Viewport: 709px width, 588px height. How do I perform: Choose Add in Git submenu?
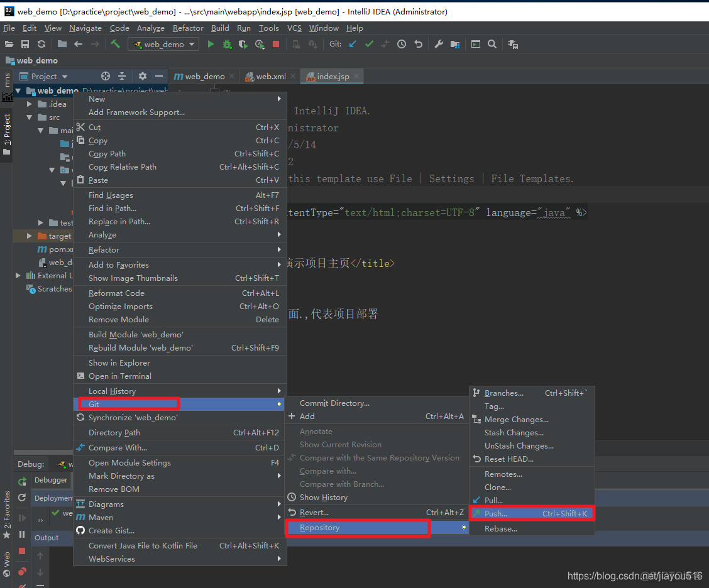point(376,416)
